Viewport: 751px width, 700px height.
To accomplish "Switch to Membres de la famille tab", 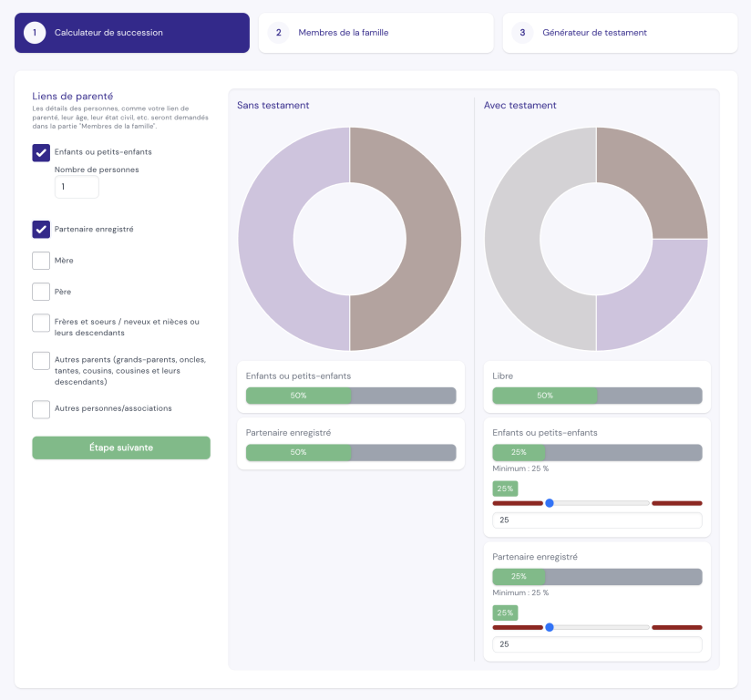I will (x=375, y=33).
